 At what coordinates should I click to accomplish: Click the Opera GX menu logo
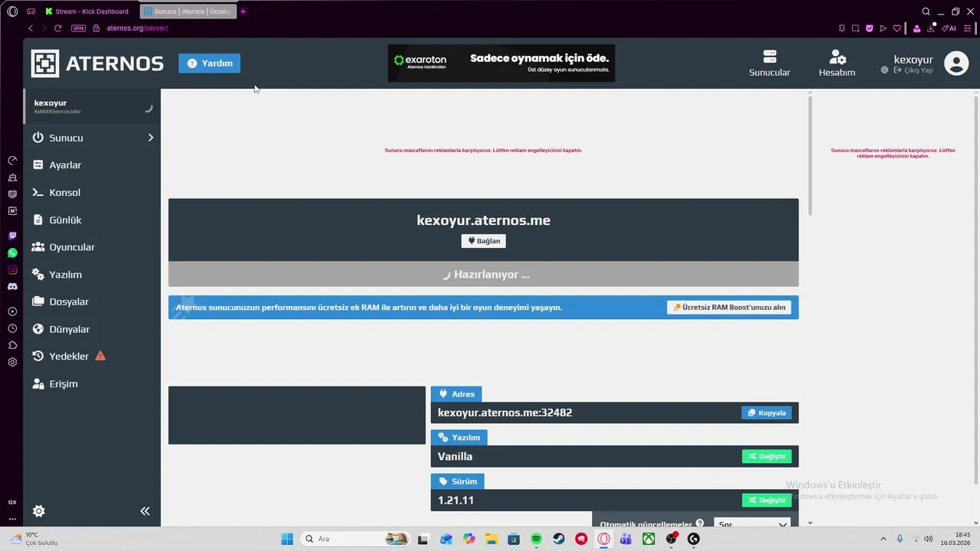pos(12,11)
